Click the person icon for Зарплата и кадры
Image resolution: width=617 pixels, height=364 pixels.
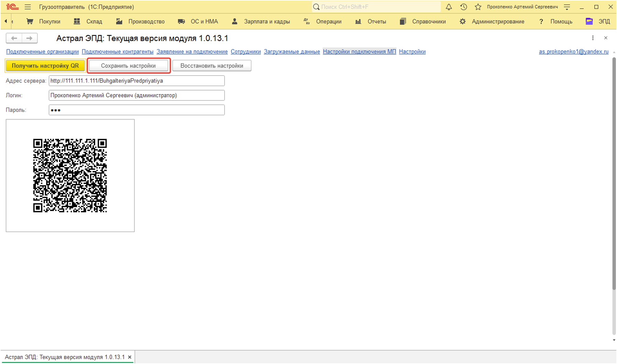tap(235, 21)
